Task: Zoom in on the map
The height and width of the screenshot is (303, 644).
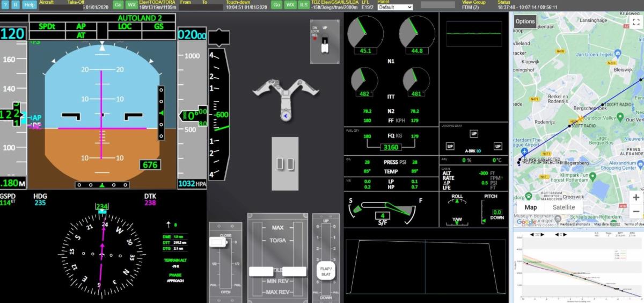Action: (x=636, y=198)
